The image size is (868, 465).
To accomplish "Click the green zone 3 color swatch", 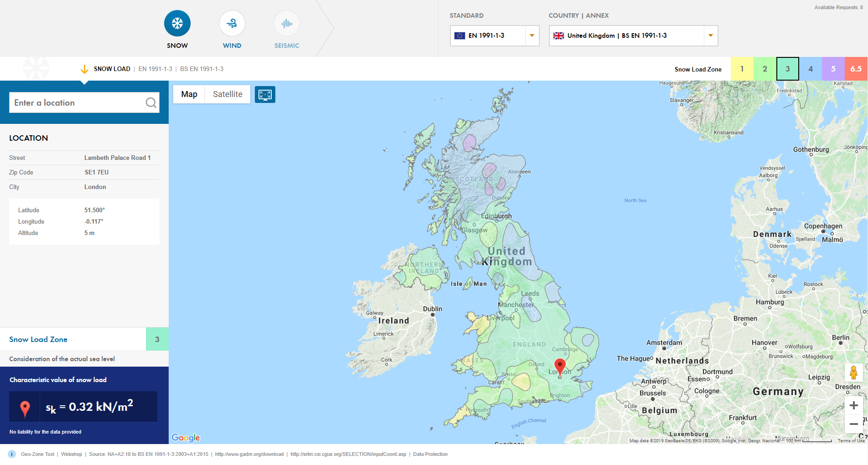I will (x=787, y=69).
